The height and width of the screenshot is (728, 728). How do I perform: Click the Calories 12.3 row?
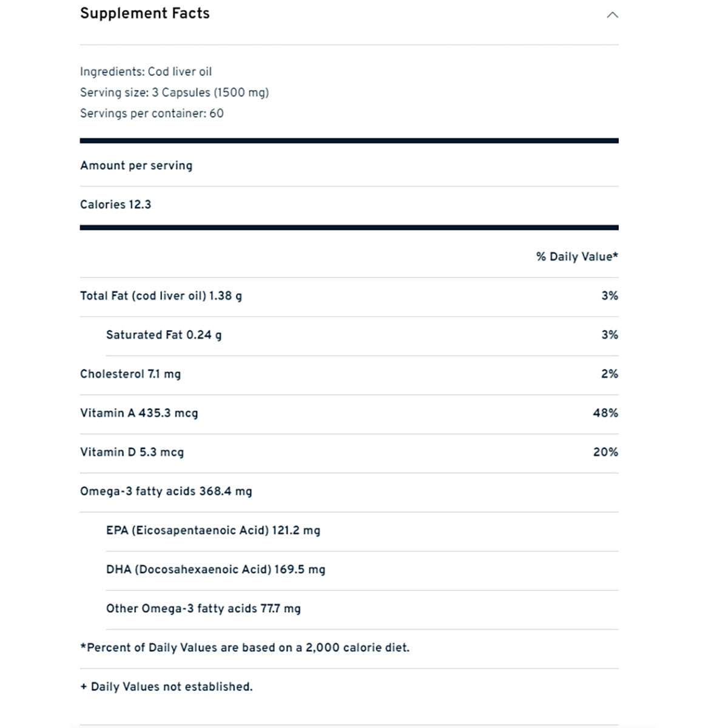[x=115, y=204]
